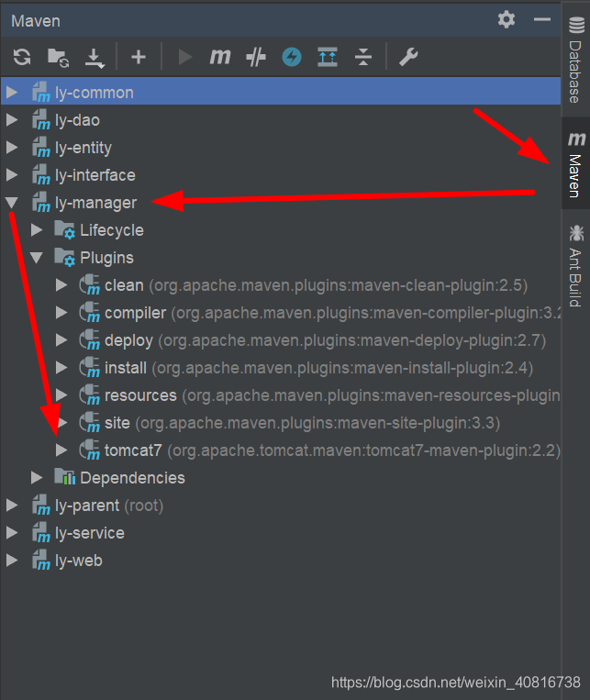Select ly-dao in the tree

77,120
